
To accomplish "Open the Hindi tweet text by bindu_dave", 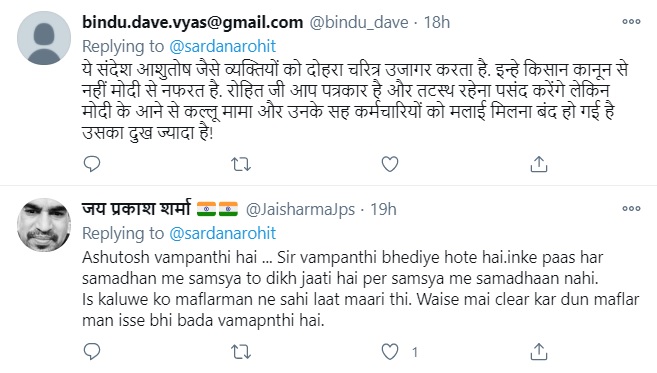I will tap(355, 101).
